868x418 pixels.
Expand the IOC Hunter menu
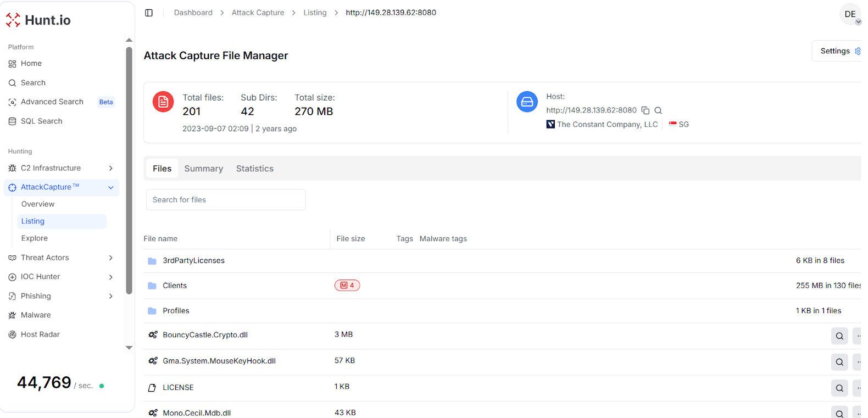110,277
